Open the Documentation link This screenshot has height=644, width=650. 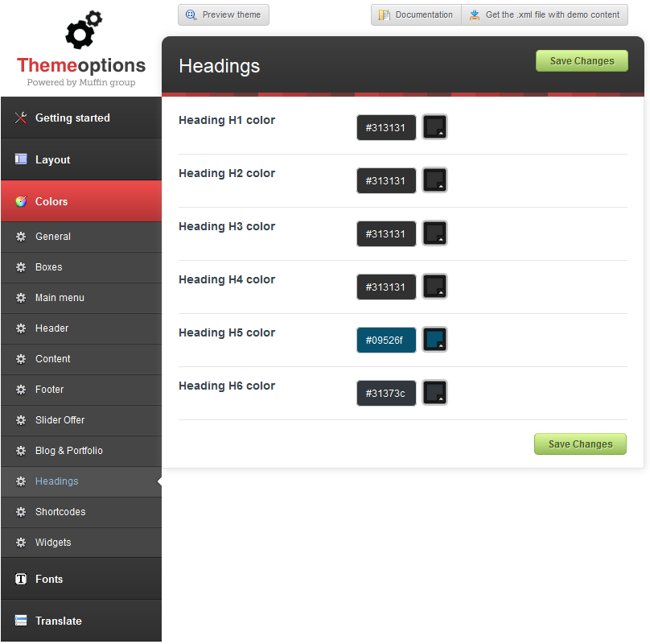416,15
